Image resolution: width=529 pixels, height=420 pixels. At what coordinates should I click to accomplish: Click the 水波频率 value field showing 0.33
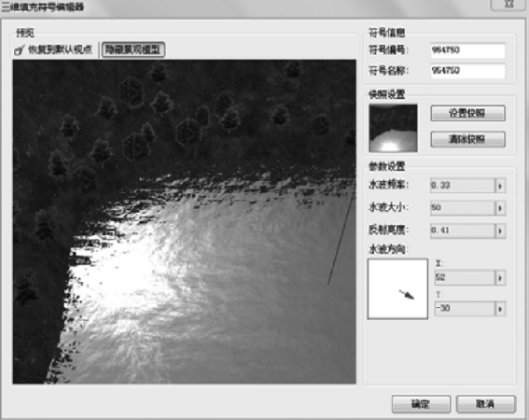point(463,186)
